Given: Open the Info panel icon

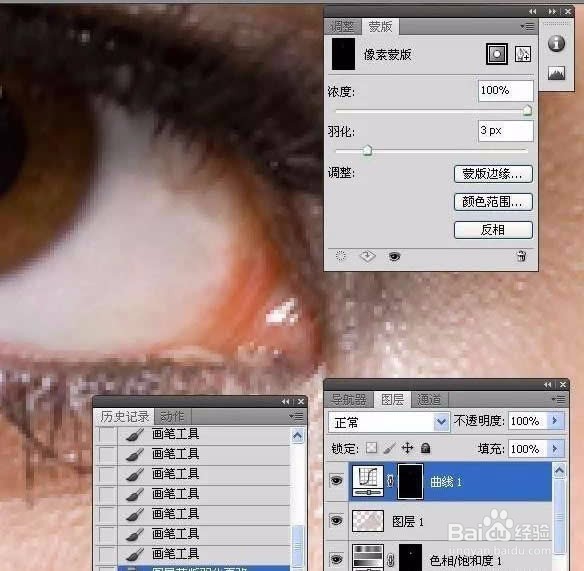Looking at the screenshot, I should [x=556, y=44].
